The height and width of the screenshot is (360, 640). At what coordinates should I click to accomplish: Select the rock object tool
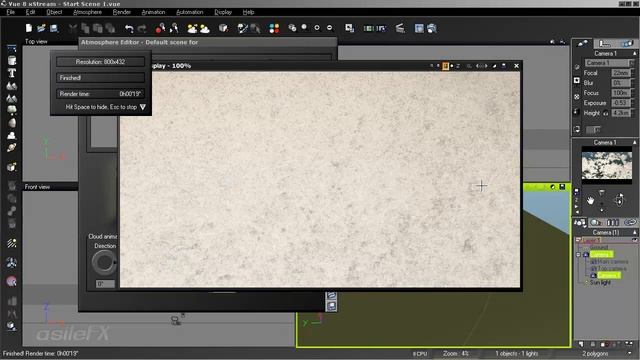(12, 122)
